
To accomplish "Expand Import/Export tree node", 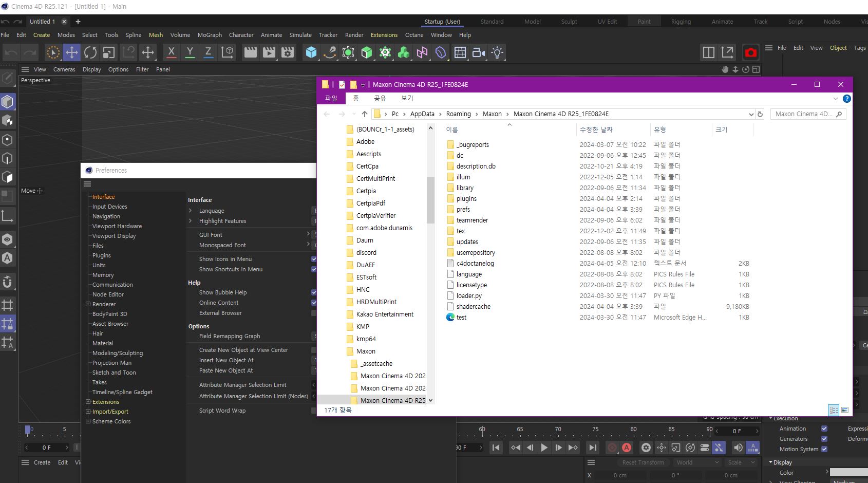I will coord(88,412).
